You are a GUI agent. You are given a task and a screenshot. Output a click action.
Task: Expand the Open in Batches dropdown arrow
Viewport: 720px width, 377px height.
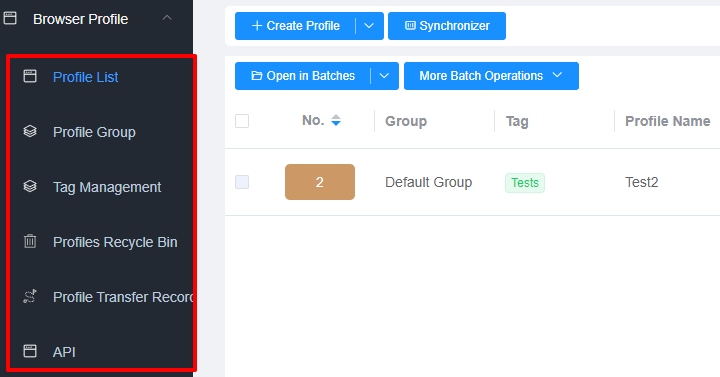click(x=384, y=76)
